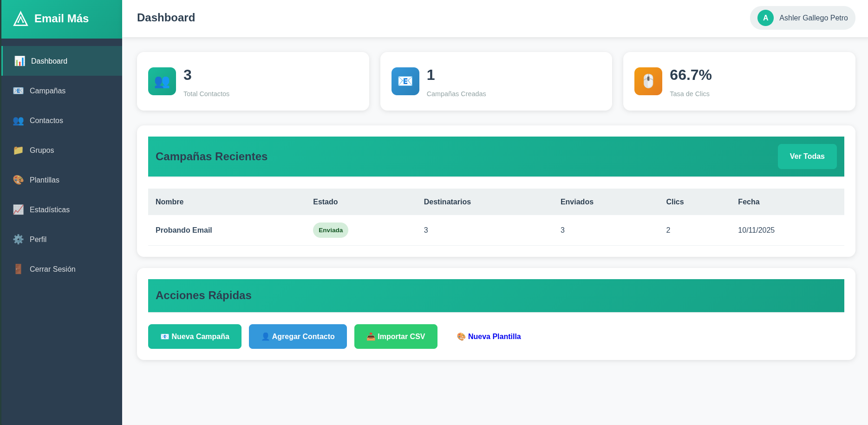Screen dimensions: 868x425
Task: Go to Campañas in the sidebar
Action: pyautogui.click(x=62, y=91)
